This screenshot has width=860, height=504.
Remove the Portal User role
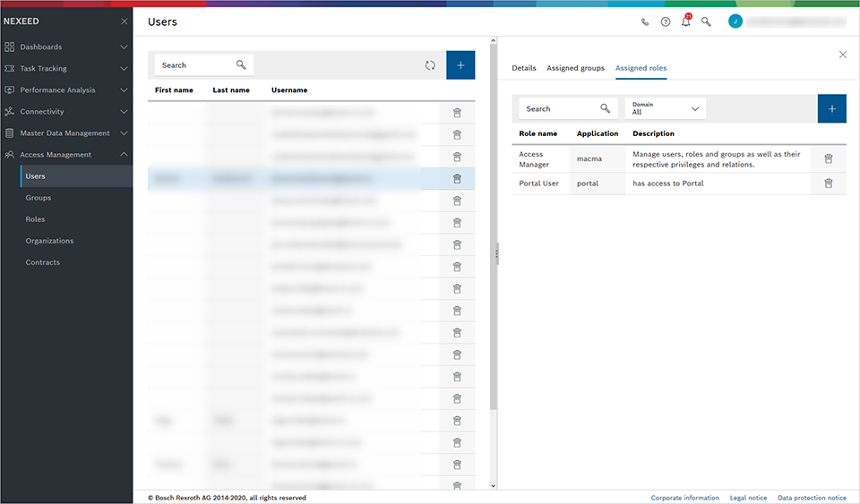coord(828,184)
